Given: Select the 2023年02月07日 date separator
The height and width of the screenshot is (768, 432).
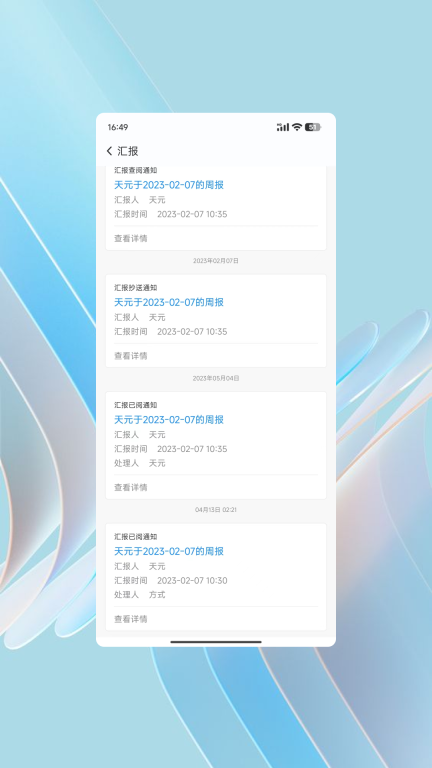Looking at the screenshot, I should click(216, 261).
